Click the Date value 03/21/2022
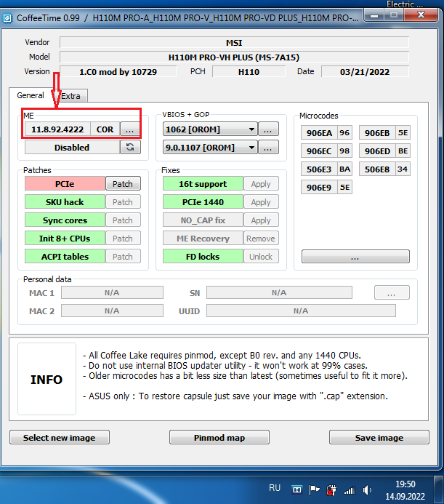The height and width of the screenshot is (504, 444). click(365, 72)
